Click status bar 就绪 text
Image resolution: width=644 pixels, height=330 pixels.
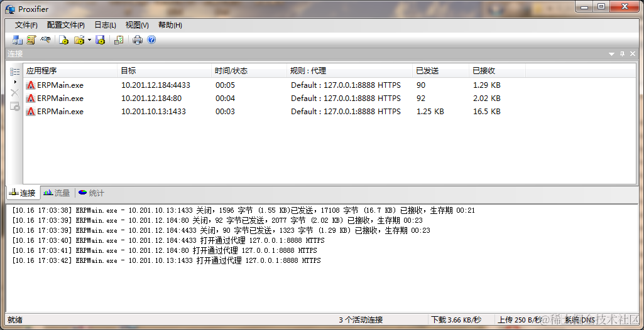[x=15, y=320]
